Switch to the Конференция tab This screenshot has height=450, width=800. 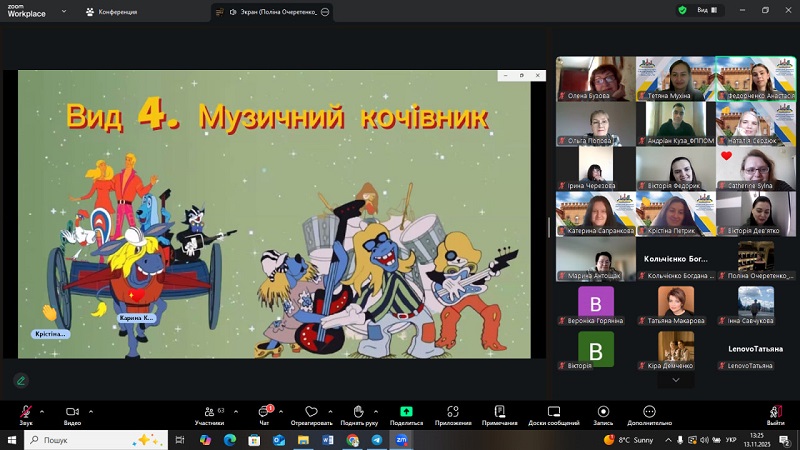pyautogui.click(x=110, y=12)
